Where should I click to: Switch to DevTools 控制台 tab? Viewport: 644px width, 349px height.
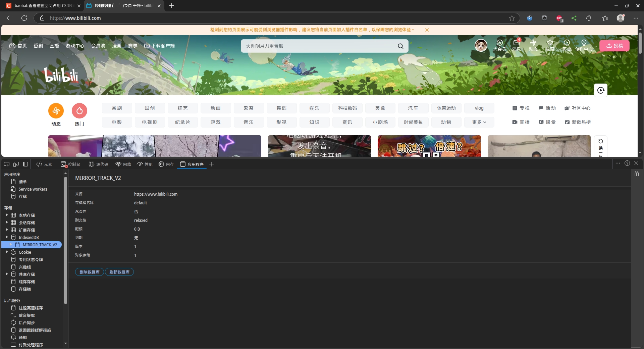click(70, 164)
